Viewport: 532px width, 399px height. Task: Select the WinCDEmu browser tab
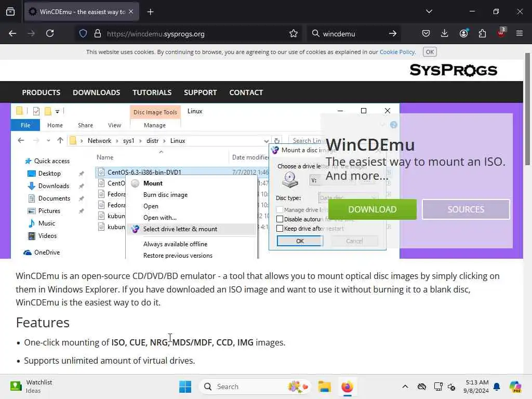click(x=82, y=12)
